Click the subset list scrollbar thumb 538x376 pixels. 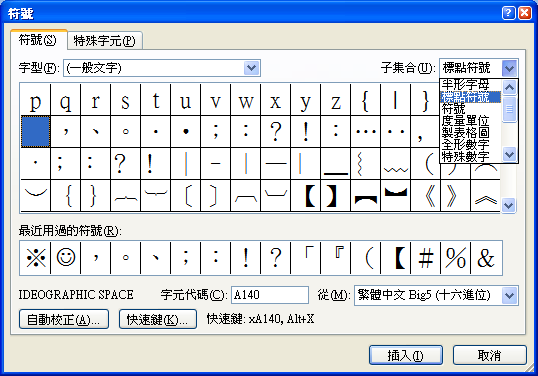[x=510, y=109]
